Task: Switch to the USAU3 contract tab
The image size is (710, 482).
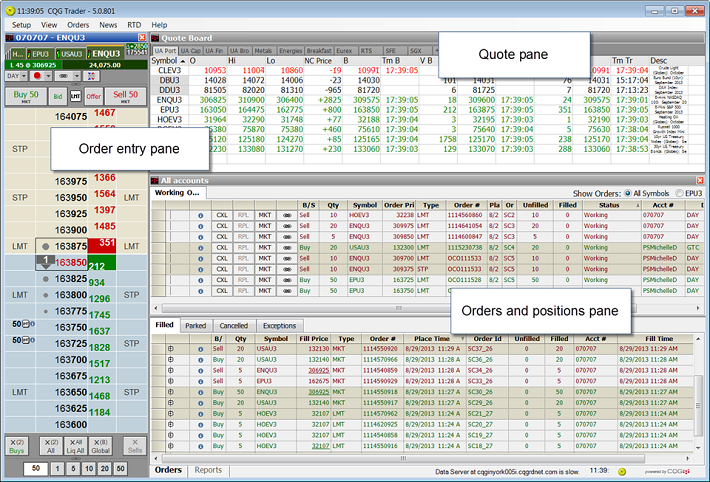Action: click(x=71, y=54)
